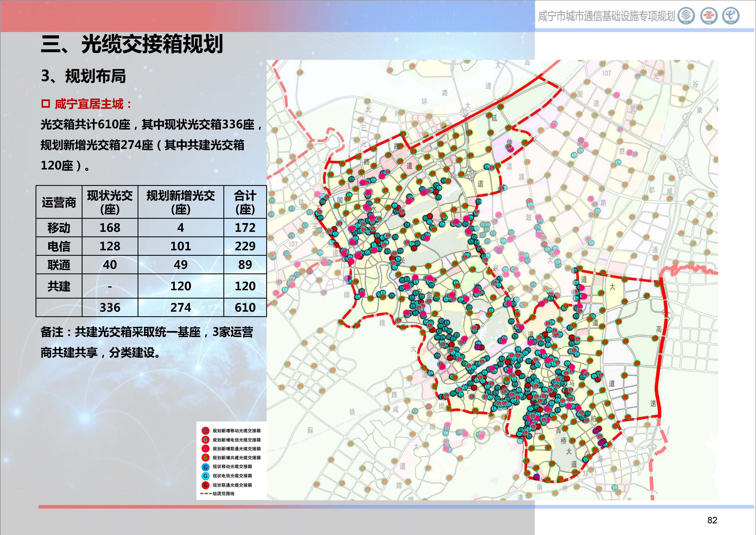Click the row label 电信 in table
The image size is (756, 535).
pyautogui.click(x=59, y=246)
